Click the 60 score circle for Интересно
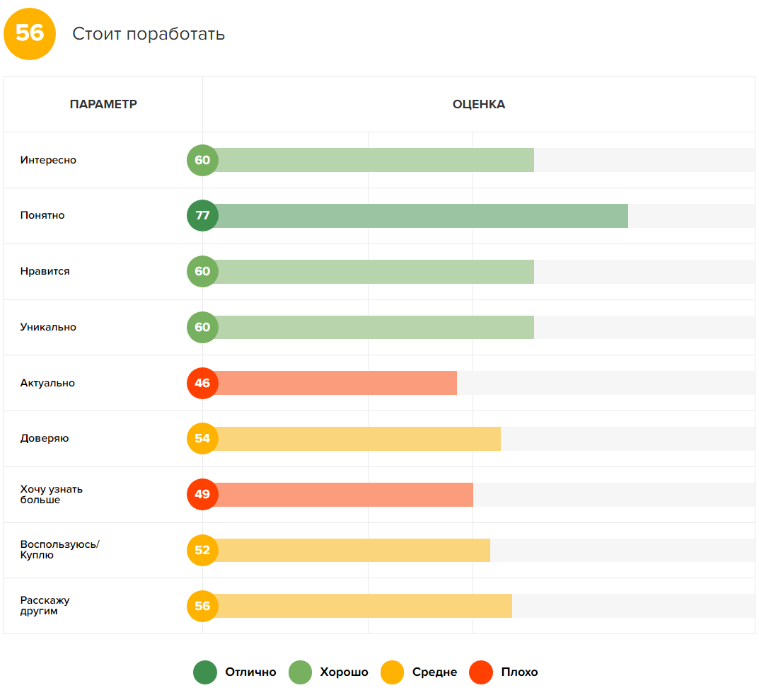759x700 pixels. (202, 160)
